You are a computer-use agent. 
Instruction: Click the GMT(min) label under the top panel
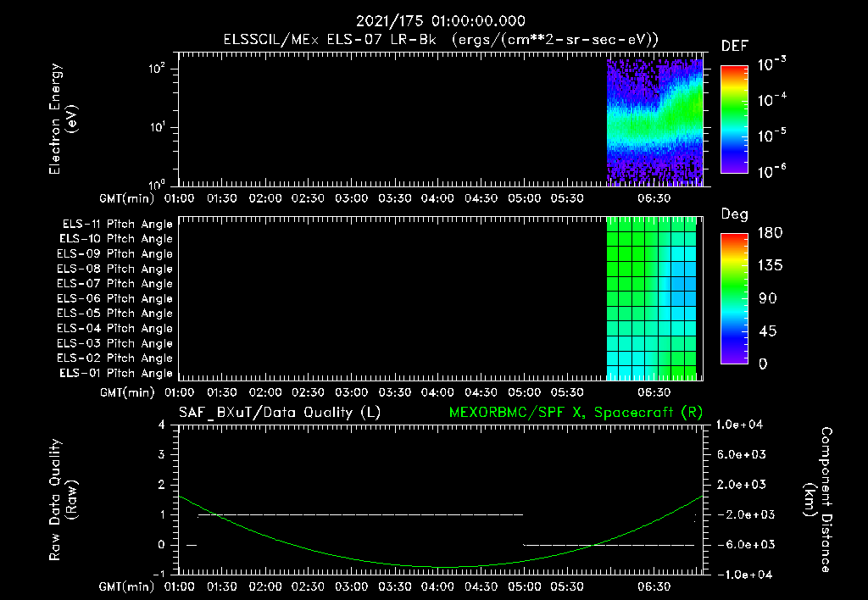click(127, 198)
